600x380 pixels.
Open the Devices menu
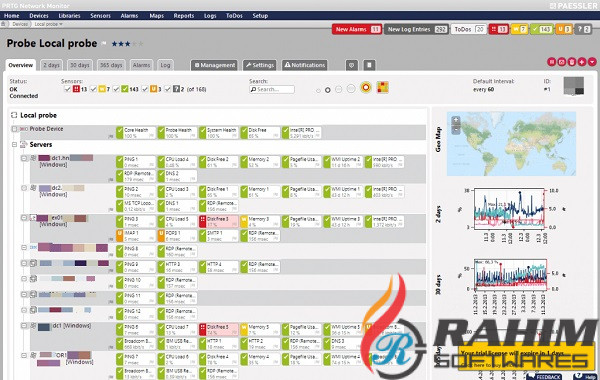tap(39, 16)
